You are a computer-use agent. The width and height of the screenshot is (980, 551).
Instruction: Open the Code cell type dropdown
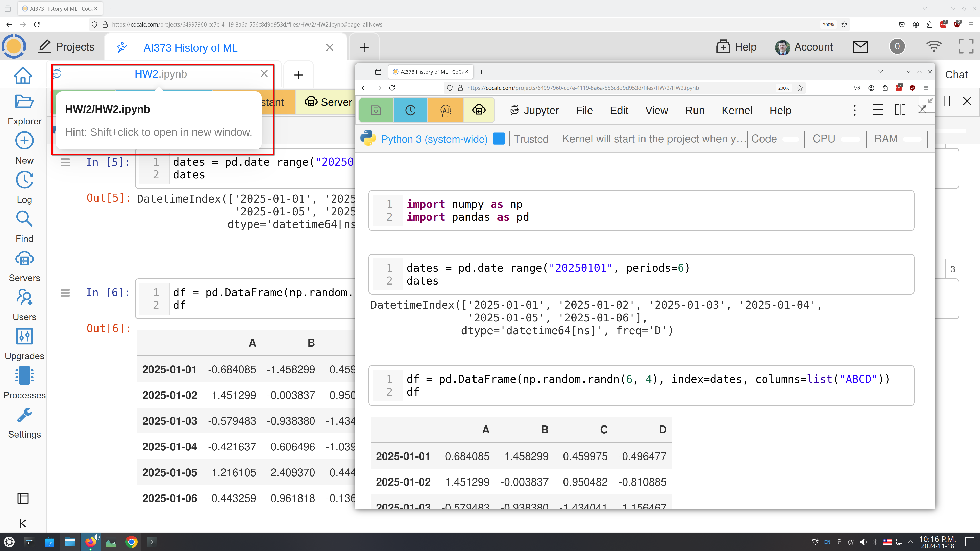coord(764,139)
